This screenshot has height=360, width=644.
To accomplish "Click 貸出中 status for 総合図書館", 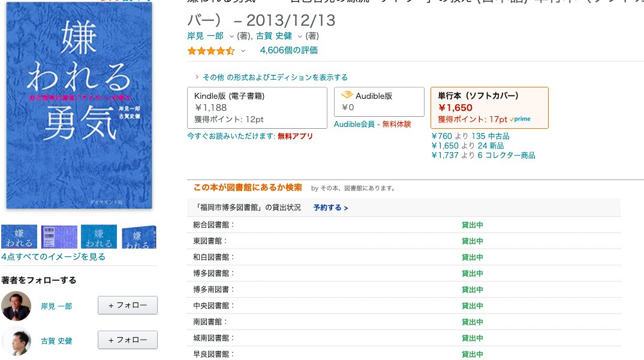I will (x=473, y=225).
